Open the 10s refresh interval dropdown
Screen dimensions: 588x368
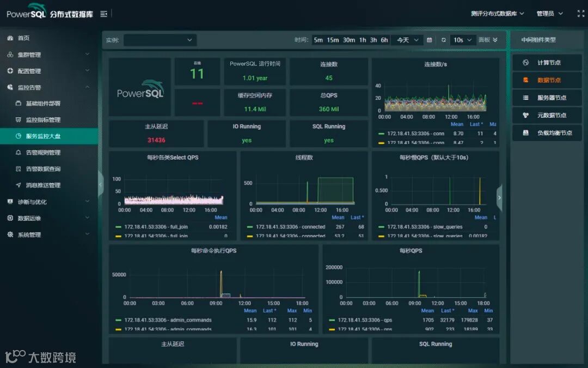click(x=462, y=40)
